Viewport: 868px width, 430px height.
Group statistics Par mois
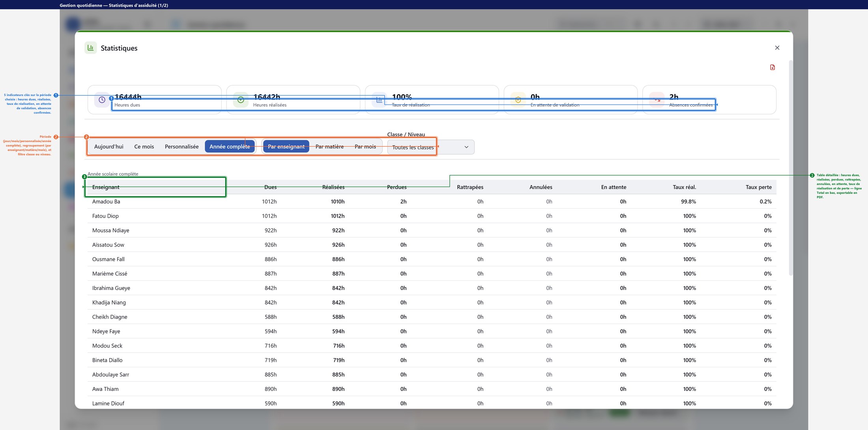coord(365,146)
